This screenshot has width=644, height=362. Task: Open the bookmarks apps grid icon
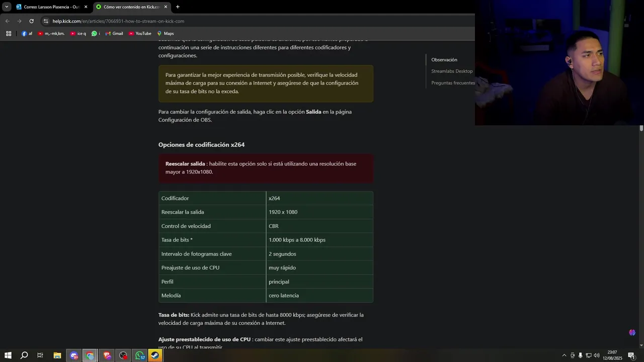coord(9,34)
